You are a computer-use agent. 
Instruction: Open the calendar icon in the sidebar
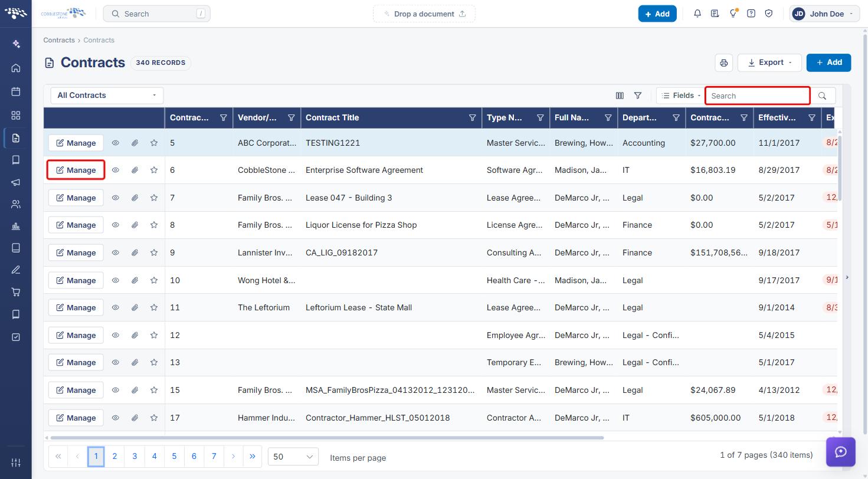point(16,91)
